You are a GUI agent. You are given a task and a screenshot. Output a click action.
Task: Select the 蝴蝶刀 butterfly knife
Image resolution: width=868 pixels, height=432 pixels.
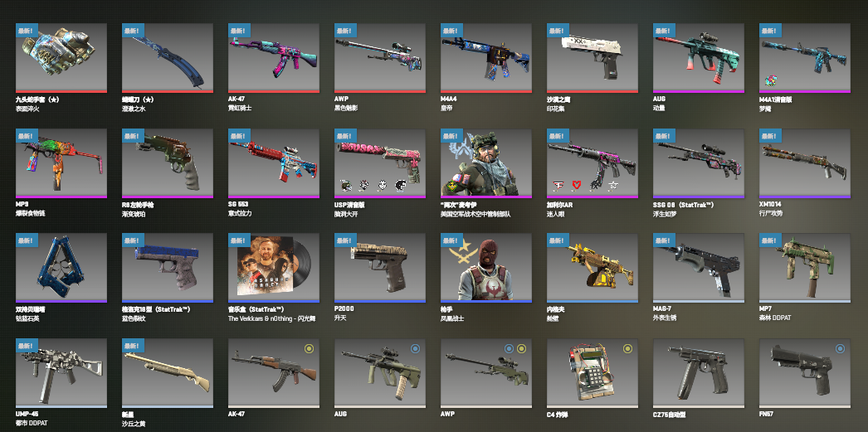tap(168, 57)
